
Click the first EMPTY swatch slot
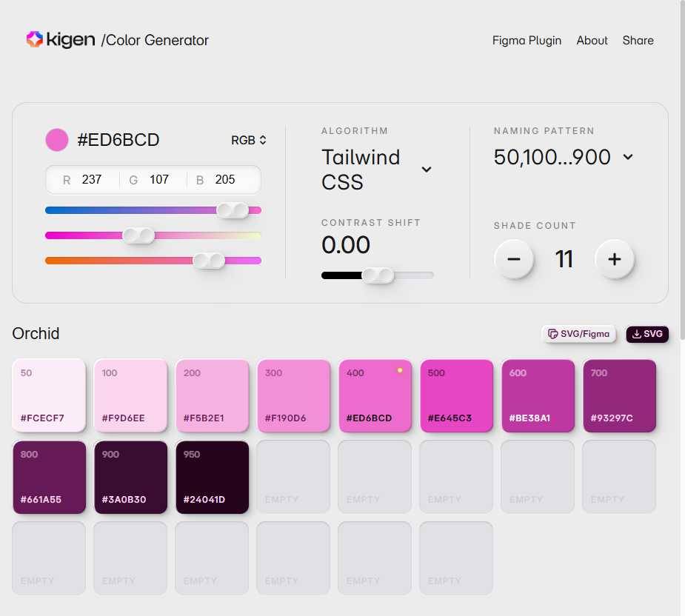tap(293, 477)
